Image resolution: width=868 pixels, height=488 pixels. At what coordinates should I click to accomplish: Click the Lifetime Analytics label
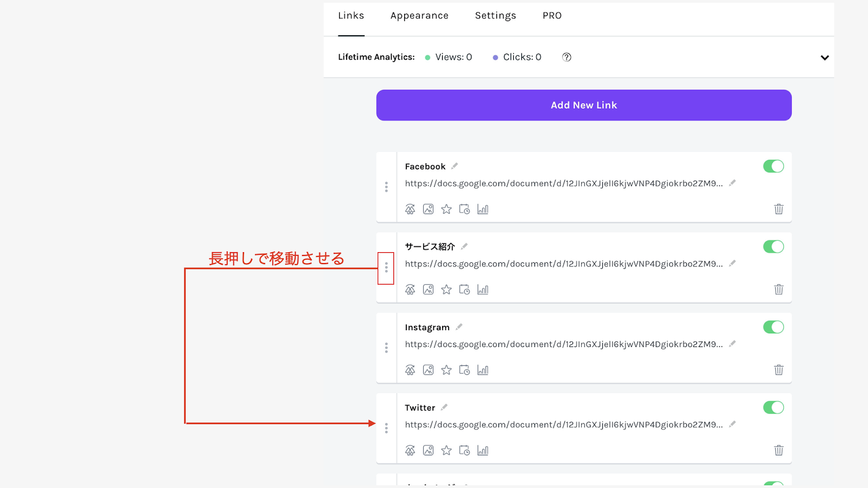(376, 57)
